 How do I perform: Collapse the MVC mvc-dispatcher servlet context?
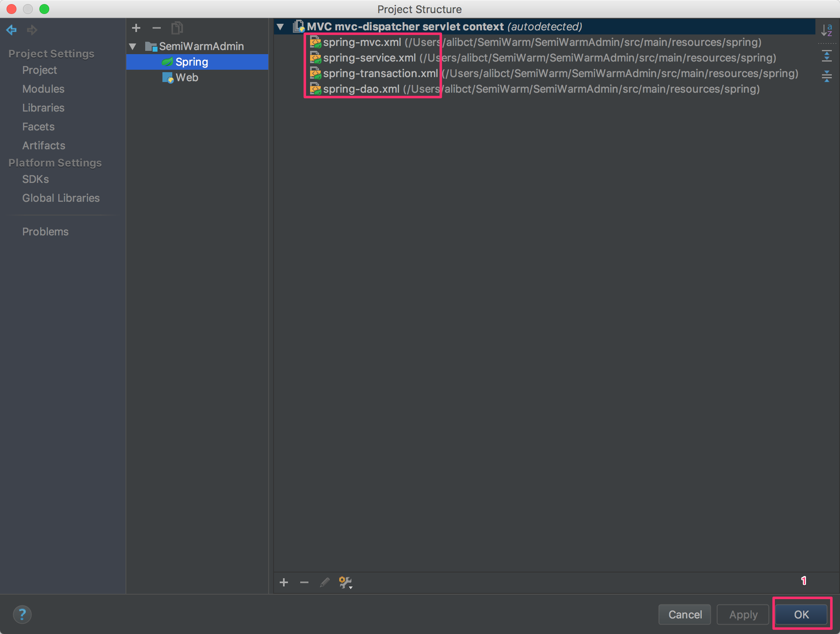[280, 27]
